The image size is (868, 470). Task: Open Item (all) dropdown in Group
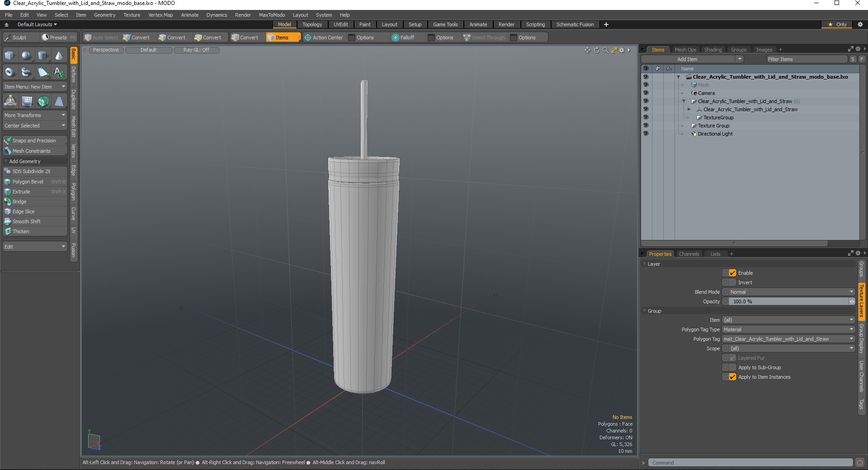click(789, 320)
